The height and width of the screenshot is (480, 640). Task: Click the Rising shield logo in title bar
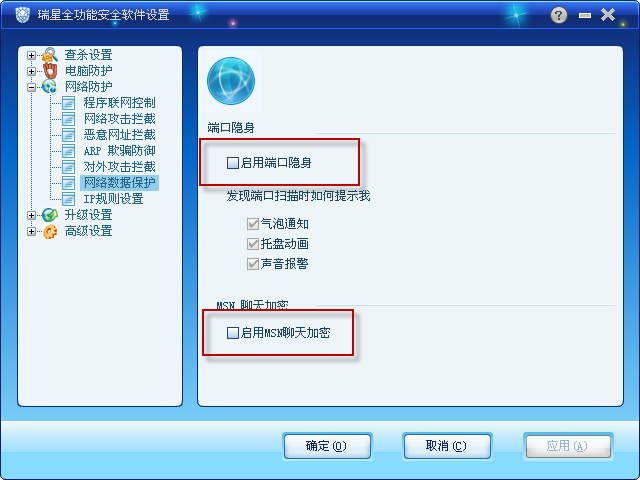(x=22, y=15)
